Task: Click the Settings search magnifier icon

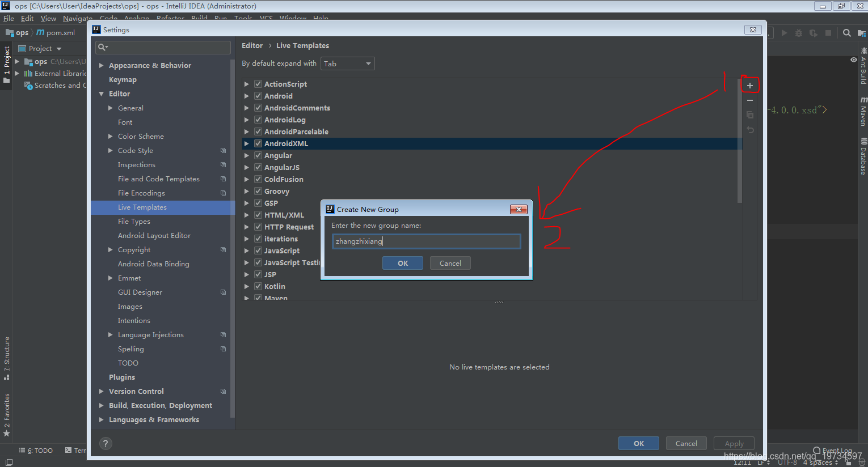Action: tap(102, 47)
